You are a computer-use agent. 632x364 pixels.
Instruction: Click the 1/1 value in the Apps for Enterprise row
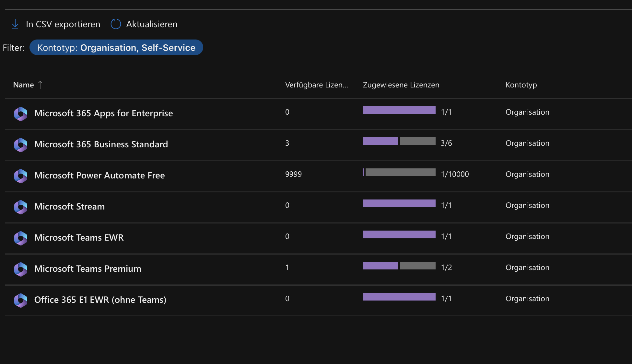(446, 112)
